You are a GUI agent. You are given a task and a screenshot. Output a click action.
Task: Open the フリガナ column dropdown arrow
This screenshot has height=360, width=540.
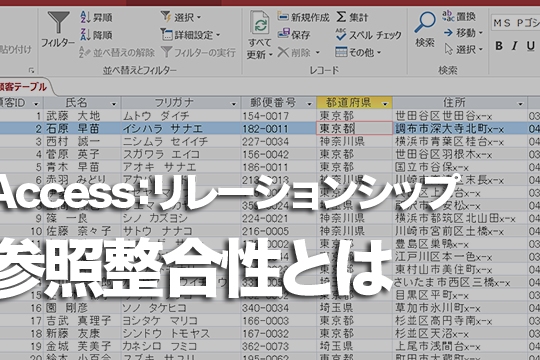pyautogui.click(x=233, y=103)
